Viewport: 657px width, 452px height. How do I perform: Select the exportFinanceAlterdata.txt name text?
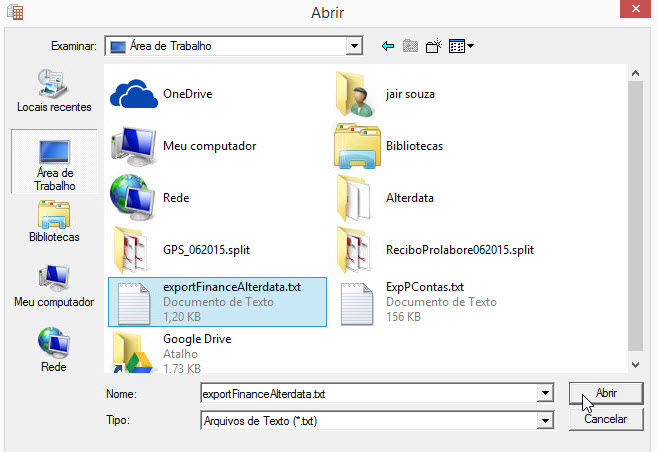coord(232,287)
